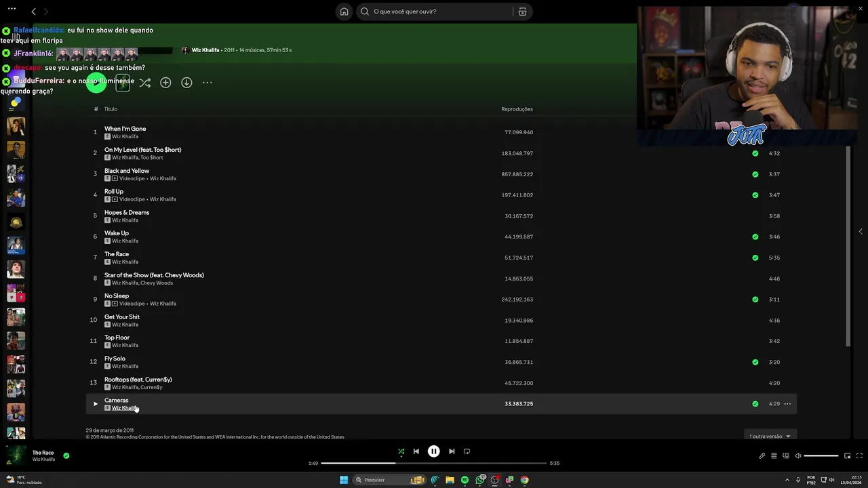Show hidden system tray icons chevron
This screenshot has width=868, height=488.
789,480
